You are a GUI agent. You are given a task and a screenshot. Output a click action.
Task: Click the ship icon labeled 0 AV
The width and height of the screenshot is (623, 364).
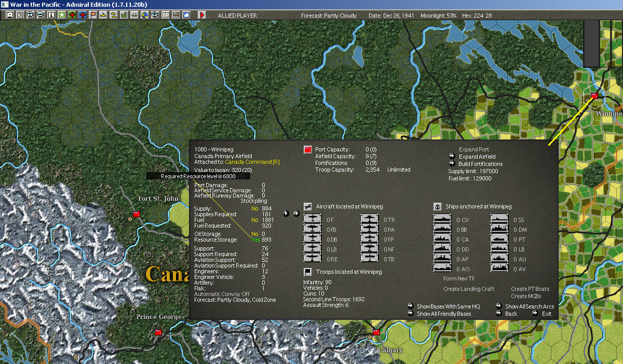(x=499, y=268)
